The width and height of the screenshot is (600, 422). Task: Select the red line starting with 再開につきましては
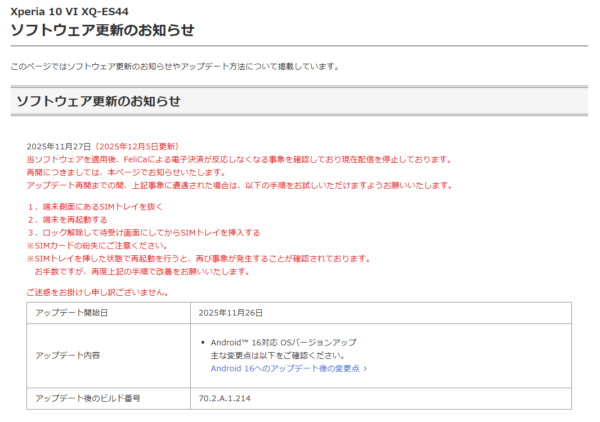126,172
